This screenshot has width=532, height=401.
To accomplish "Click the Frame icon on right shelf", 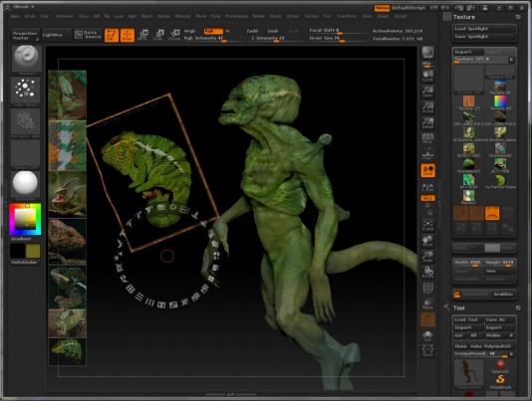I will [427, 225].
